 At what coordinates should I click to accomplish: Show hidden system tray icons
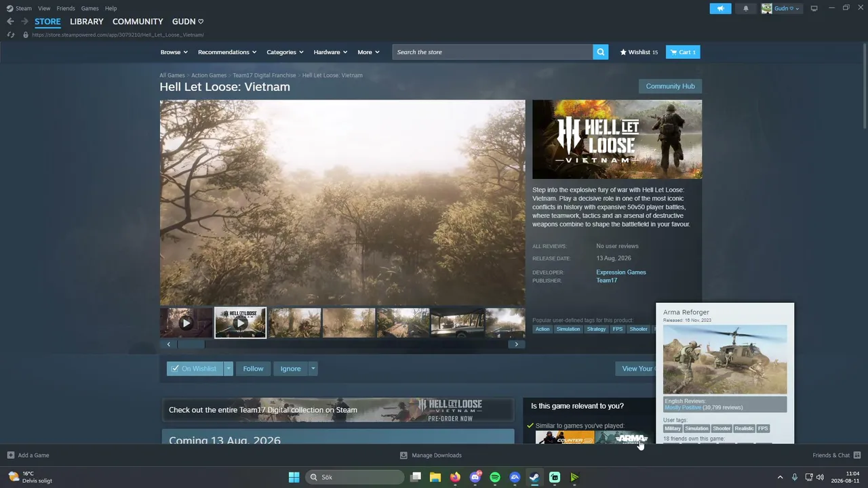point(780,477)
